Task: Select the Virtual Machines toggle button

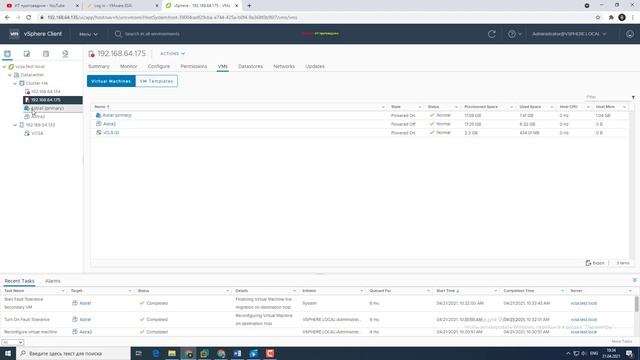Action: (x=111, y=81)
